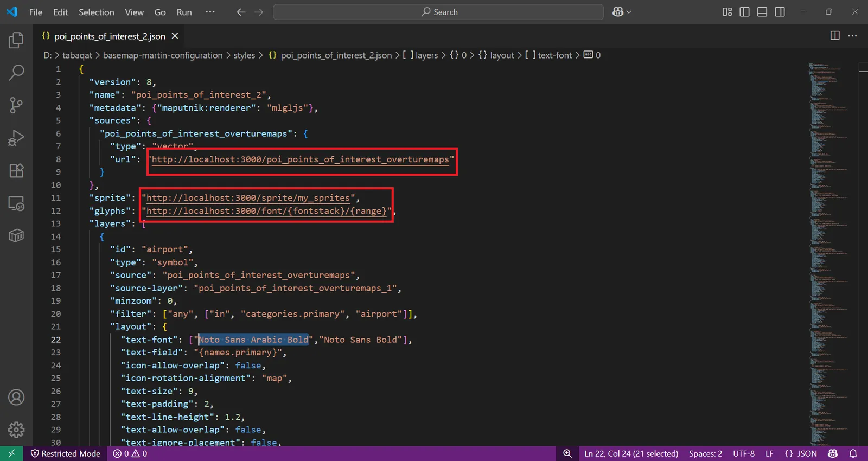Open the D: drive breadcrumb
This screenshot has width=868, height=461.
(48, 55)
